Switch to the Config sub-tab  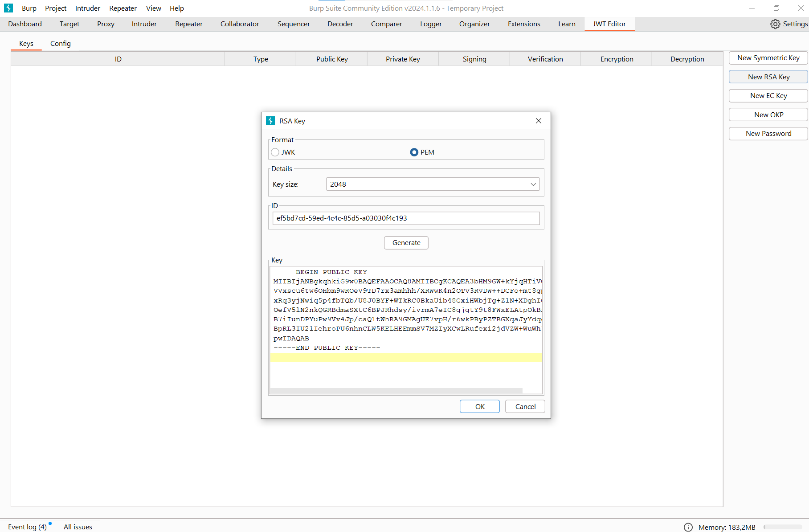click(61, 44)
